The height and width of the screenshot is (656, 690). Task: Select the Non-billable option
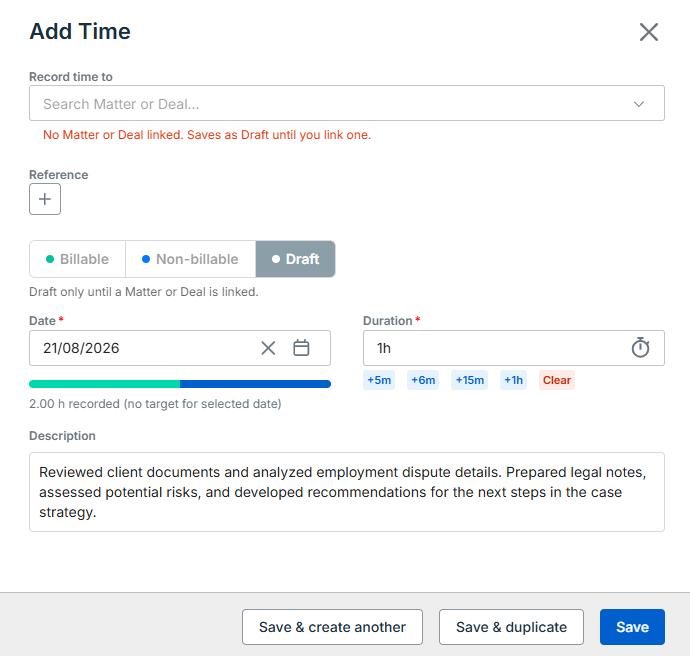tap(191, 259)
